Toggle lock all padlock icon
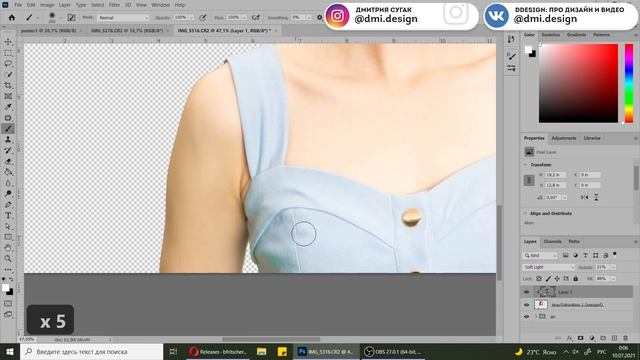This screenshot has height=360, width=640. click(x=576, y=279)
